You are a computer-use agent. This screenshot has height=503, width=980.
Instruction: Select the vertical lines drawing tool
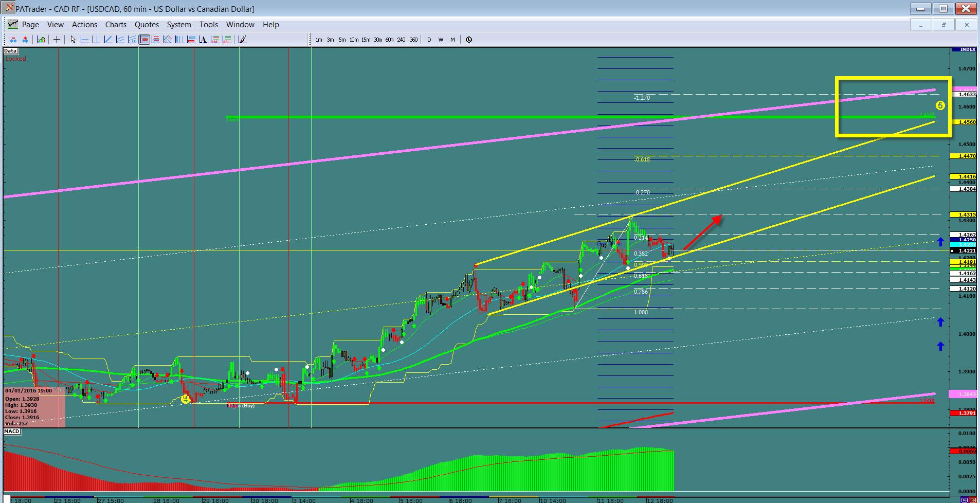[x=179, y=40]
